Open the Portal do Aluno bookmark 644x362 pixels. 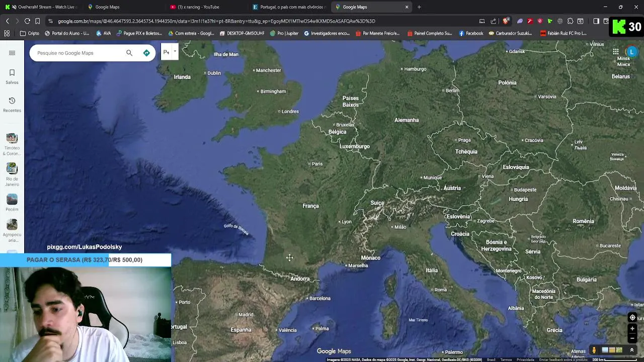(67, 33)
